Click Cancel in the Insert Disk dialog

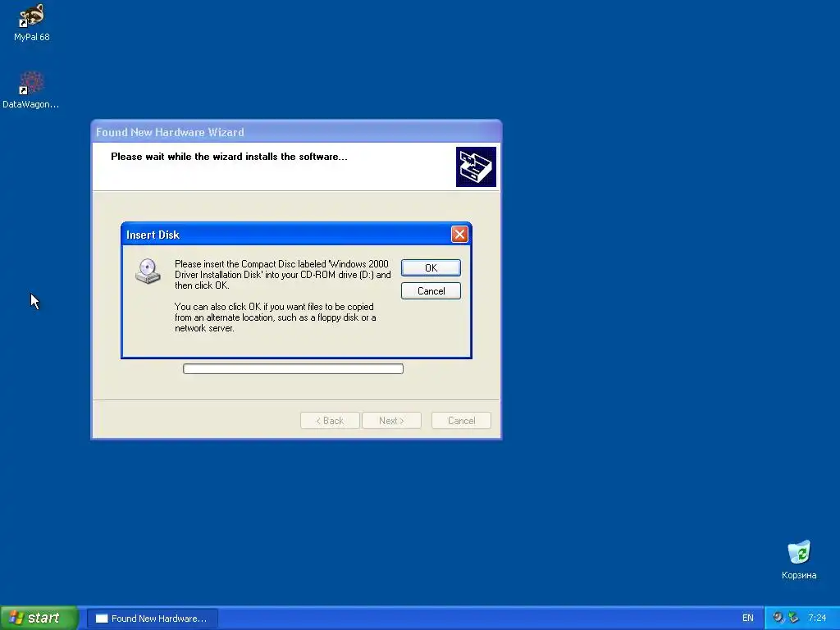[x=431, y=291]
